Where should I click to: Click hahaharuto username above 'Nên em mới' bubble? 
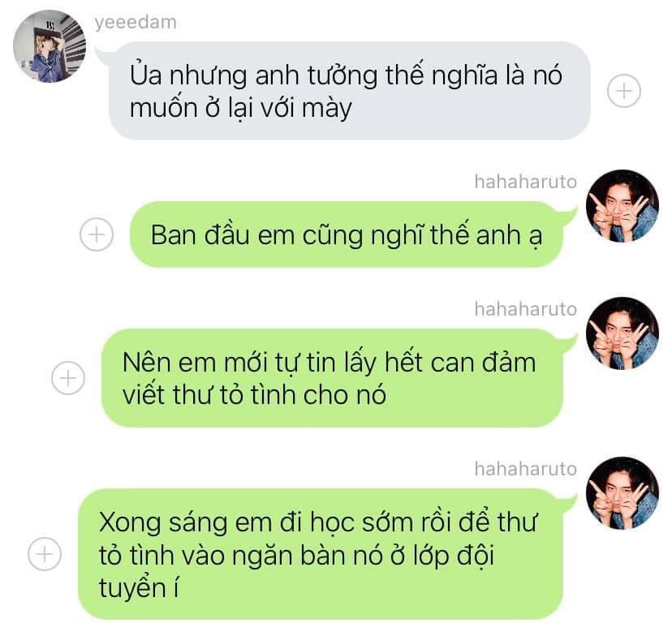[525, 309]
